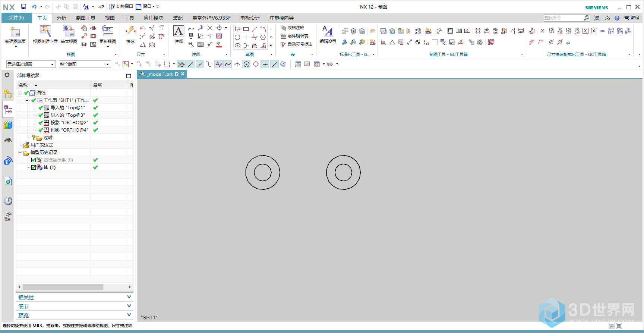
Task: Toggle the snap arc center option
Action: pyautogui.click(x=246, y=65)
